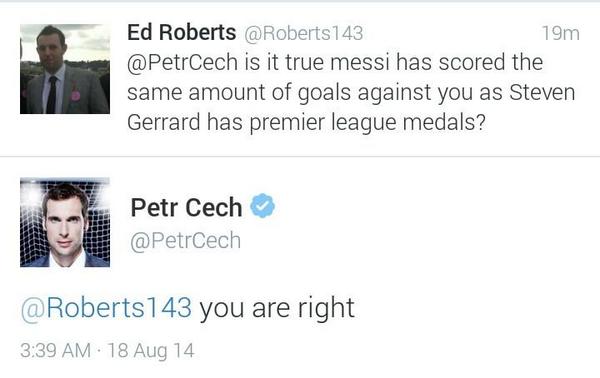Click the Ed Roberts display name
The image size is (600, 378).
coord(181,32)
